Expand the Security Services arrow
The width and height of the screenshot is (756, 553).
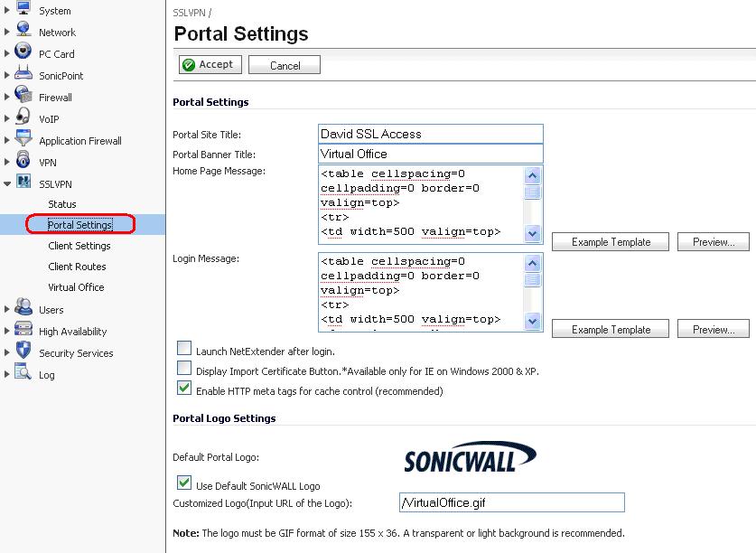[6, 352]
